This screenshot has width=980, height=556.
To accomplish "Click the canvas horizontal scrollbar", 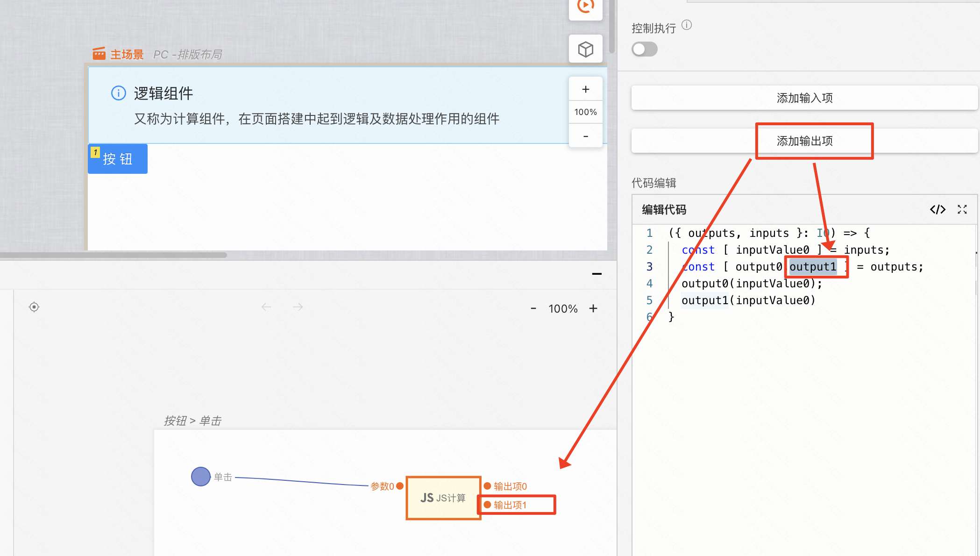I will pos(114,255).
